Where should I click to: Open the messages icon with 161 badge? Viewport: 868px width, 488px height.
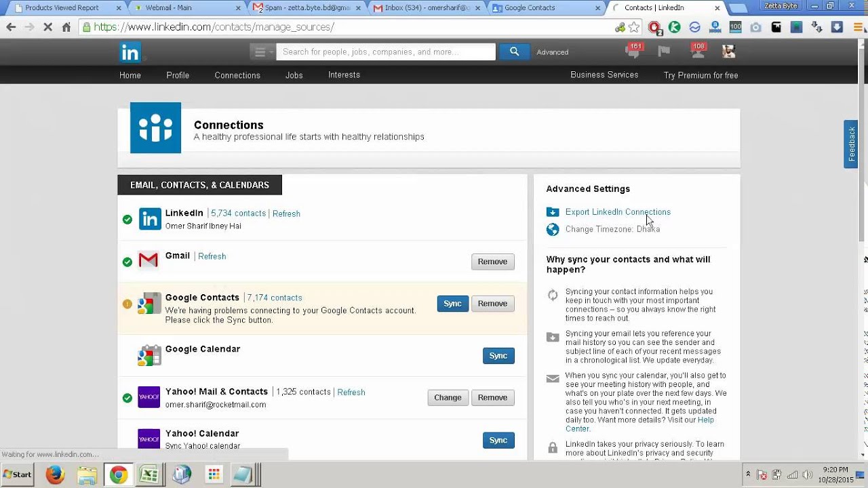point(633,51)
